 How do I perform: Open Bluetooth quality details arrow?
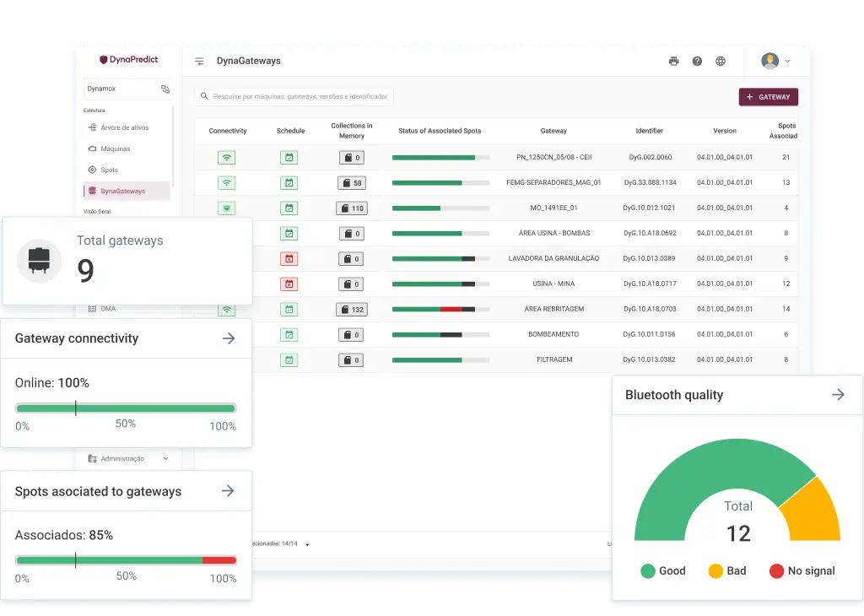tap(838, 395)
